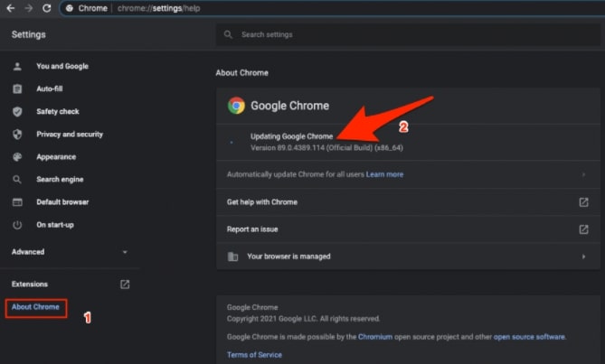Click the Updating Google Chrome status text
605x364 pixels.
[x=292, y=136]
